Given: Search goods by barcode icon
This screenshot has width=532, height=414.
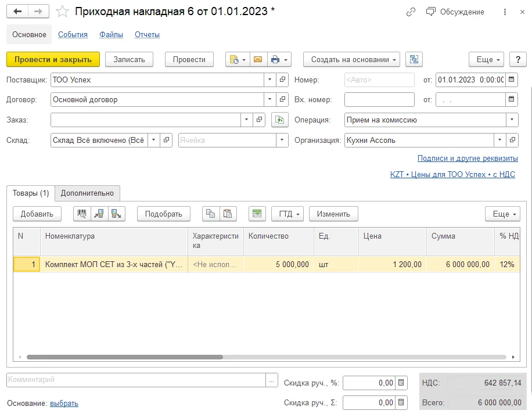Looking at the screenshot, I should coord(82,214).
